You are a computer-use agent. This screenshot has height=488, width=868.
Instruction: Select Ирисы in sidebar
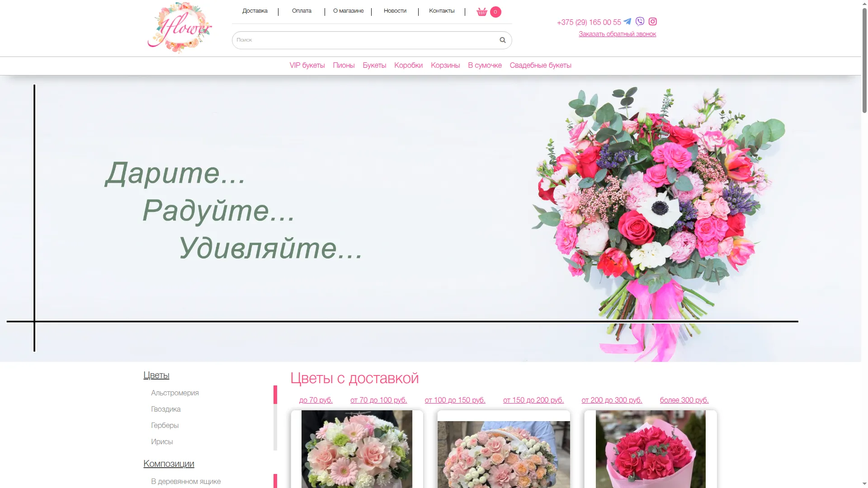coord(162,442)
